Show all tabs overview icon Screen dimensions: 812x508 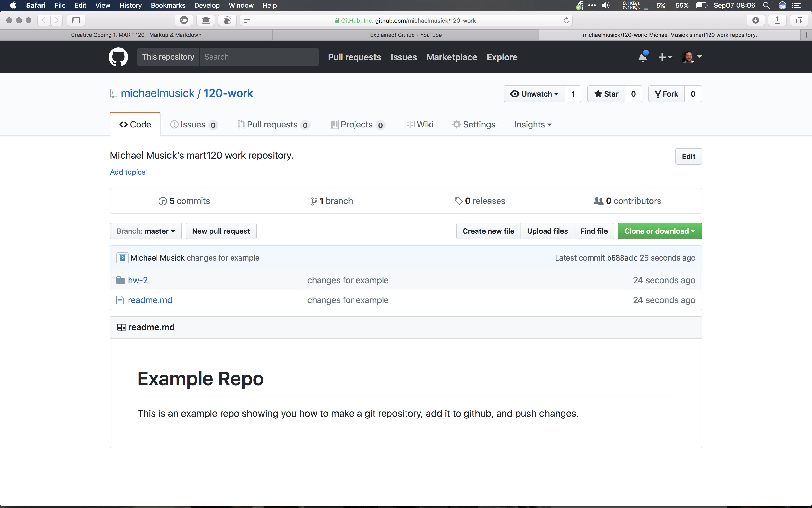pyautogui.click(x=799, y=21)
